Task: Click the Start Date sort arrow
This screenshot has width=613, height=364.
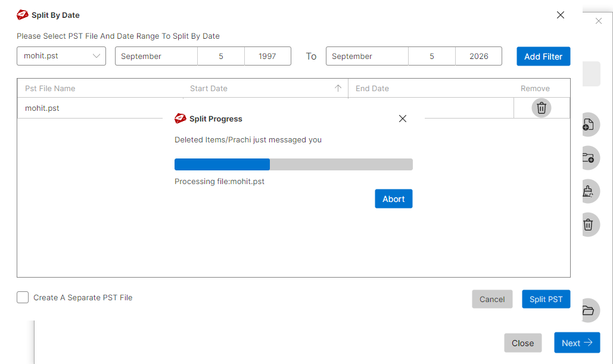Action: [338, 88]
